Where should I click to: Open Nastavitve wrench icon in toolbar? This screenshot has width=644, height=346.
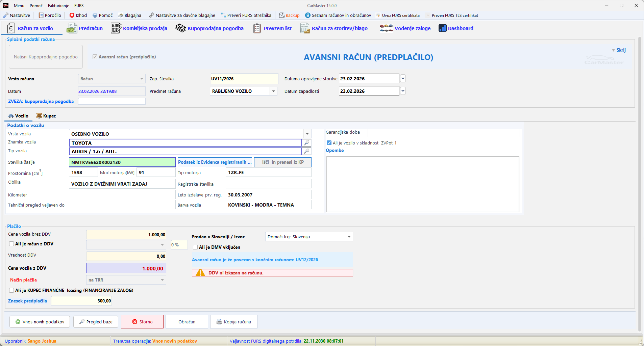click(x=6, y=15)
